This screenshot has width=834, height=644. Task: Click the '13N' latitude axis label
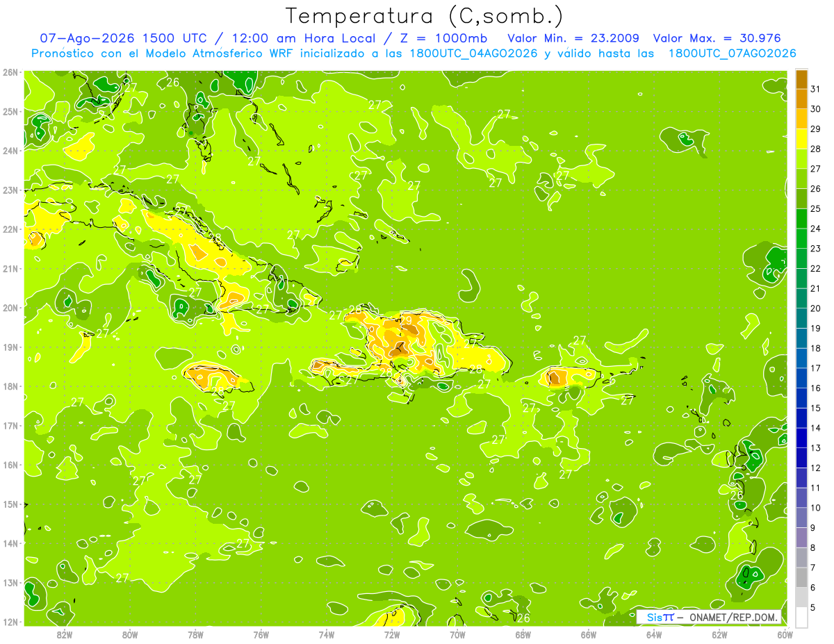point(10,583)
